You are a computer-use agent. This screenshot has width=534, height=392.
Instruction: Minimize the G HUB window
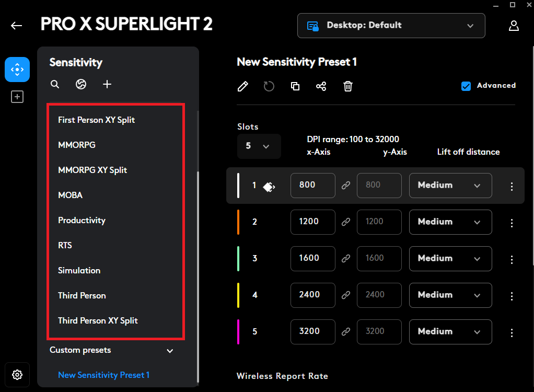point(496,5)
